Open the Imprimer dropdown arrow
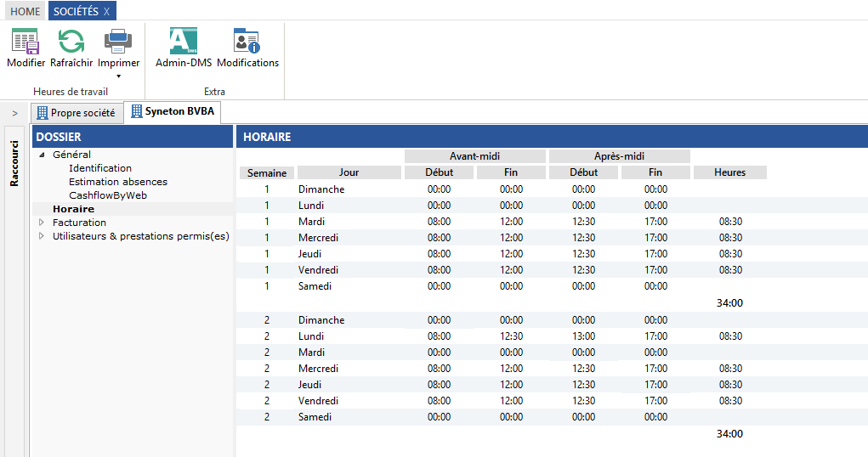This screenshot has width=868, height=457. (x=118, y=76)
